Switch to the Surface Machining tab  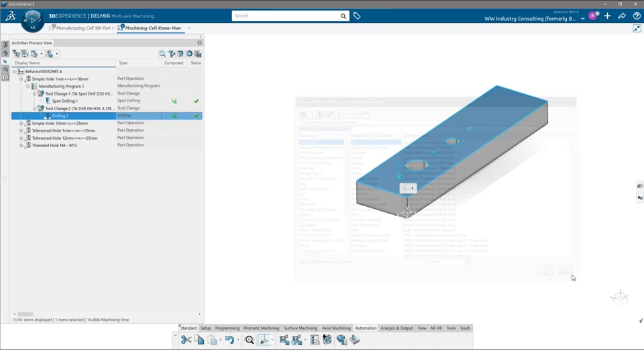[x=301, y=329]
